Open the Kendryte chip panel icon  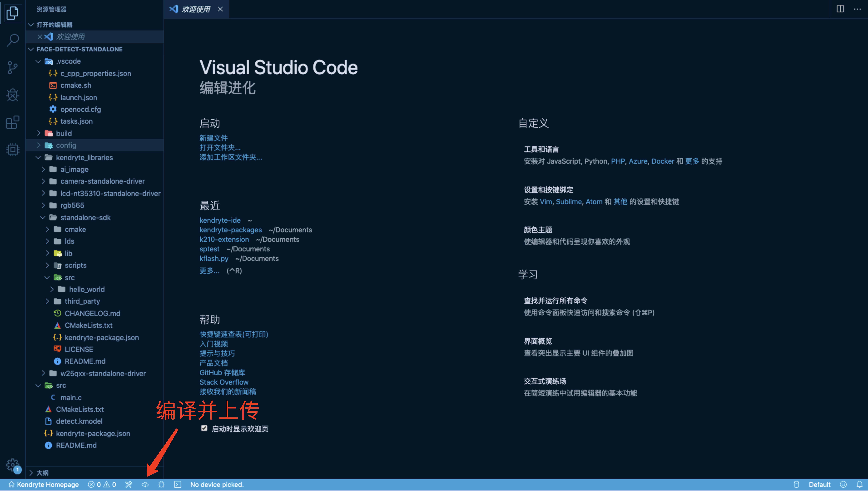12,149
